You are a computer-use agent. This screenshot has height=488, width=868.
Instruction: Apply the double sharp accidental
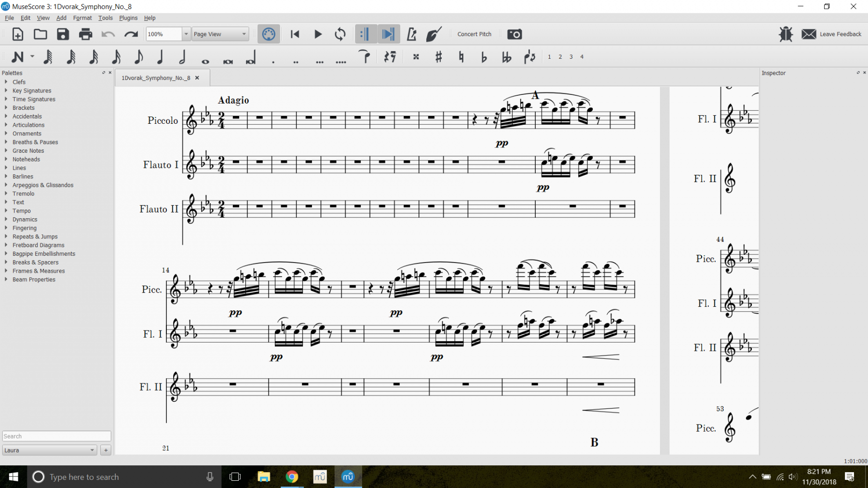coord(416,57)
